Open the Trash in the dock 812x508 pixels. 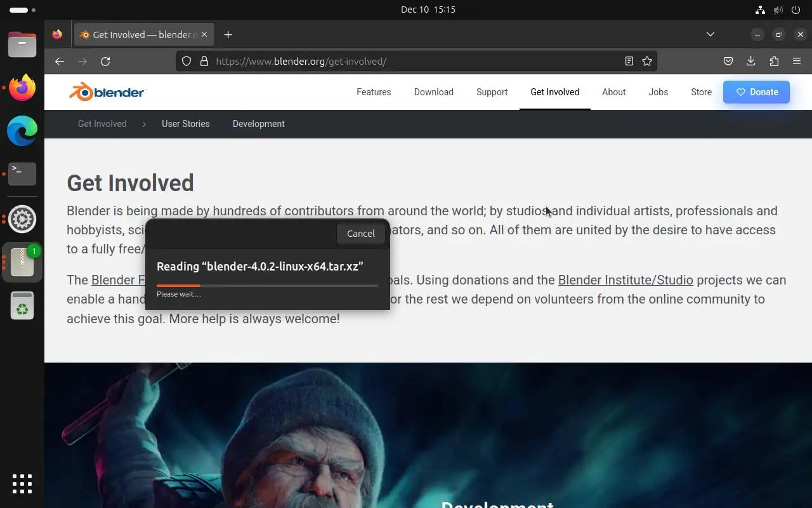(x=22, y=305)
